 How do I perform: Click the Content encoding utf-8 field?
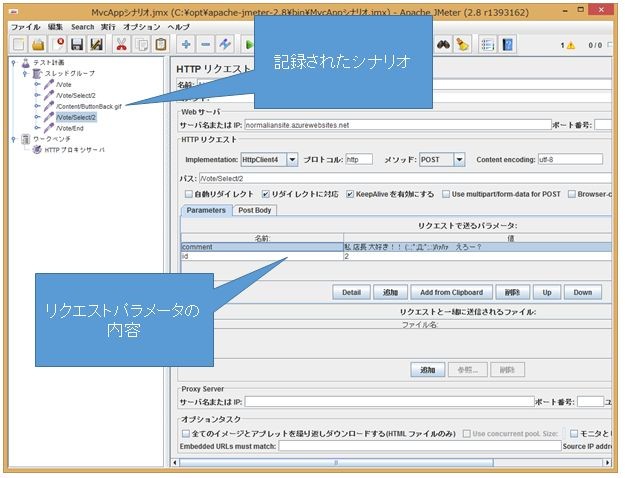tap(570, 160)
